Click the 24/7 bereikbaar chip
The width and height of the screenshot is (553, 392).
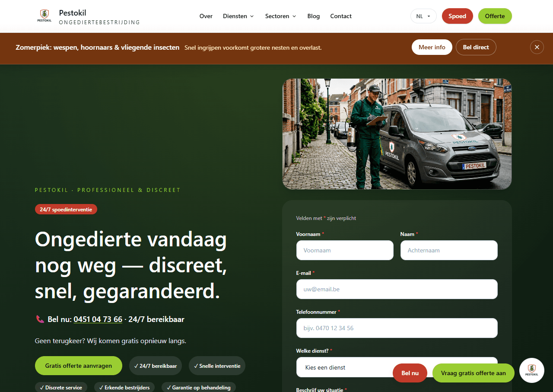156,366
